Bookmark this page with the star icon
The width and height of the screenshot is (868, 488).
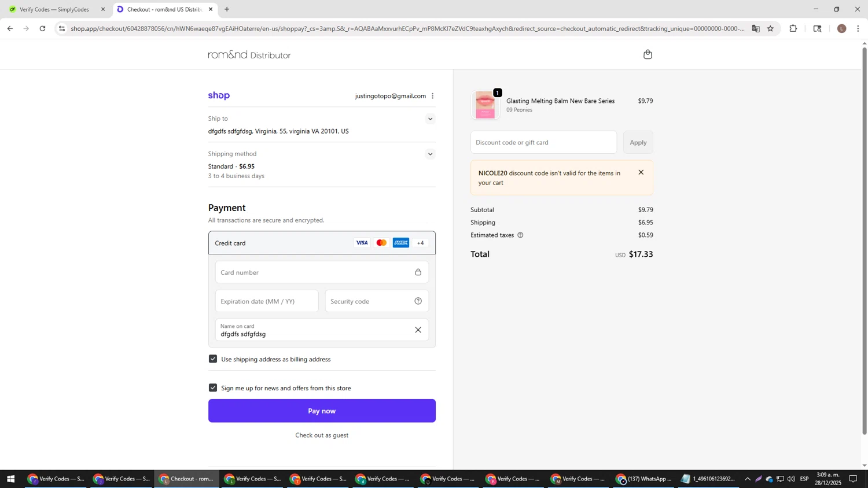coord(770,28)
